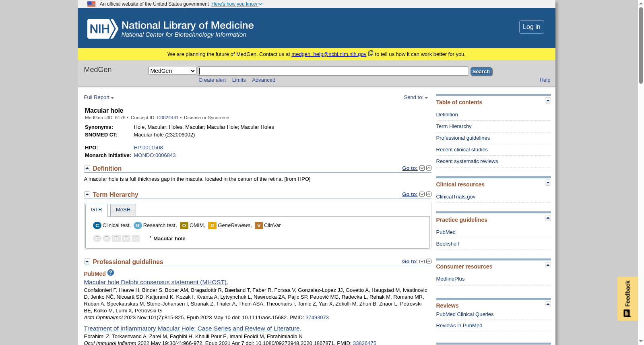Viewport: 644px width, 345px height.
Task: Open Reviews in PubMed link
Action: coord(459,326)
